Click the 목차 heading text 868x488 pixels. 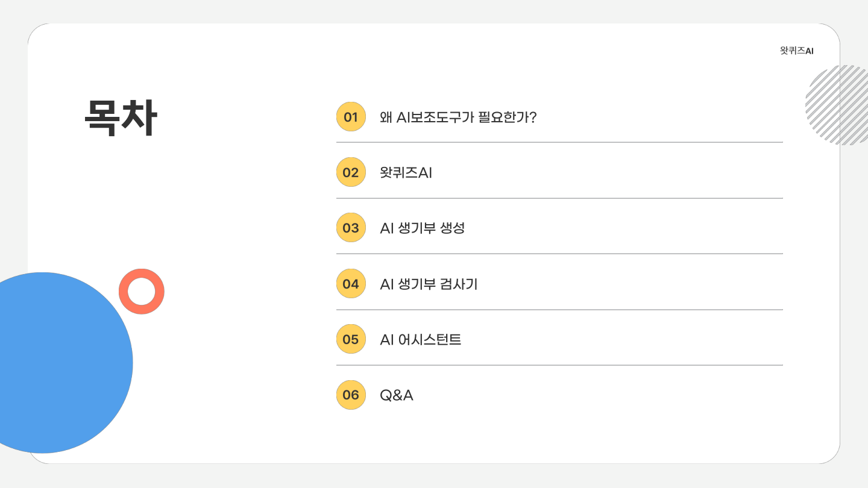pos(121,117)
